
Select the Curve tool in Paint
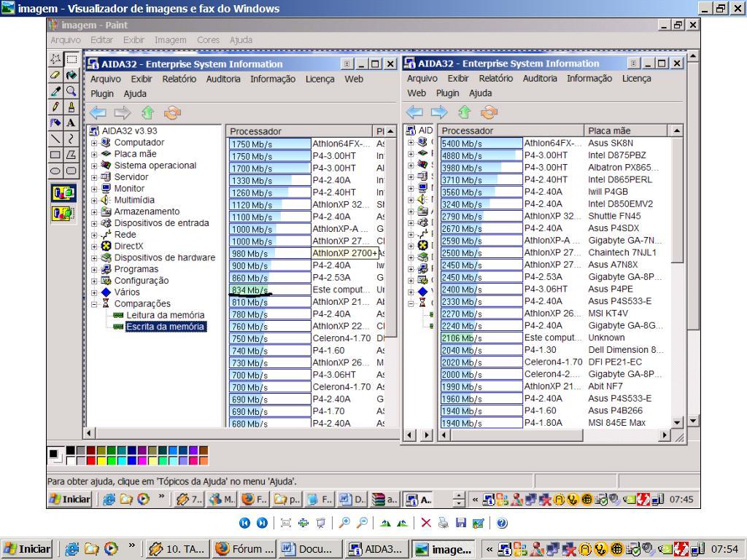point(71,139)
